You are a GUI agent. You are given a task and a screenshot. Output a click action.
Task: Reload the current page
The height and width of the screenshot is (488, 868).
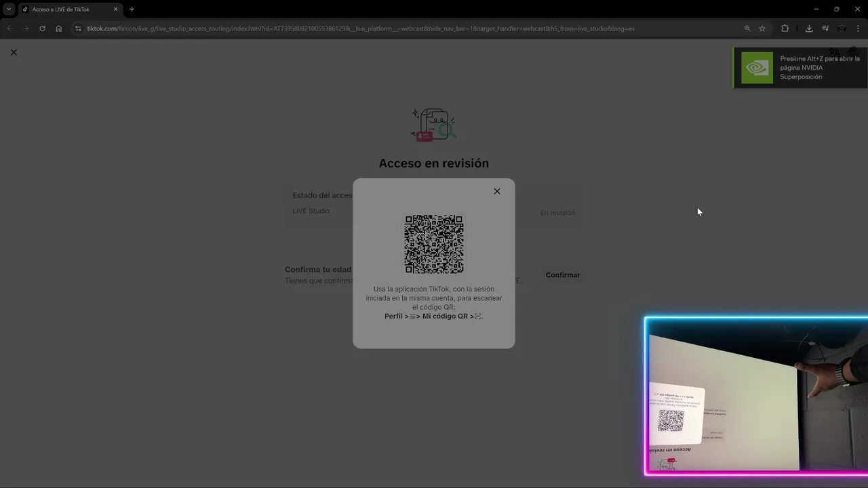(42, 28)
